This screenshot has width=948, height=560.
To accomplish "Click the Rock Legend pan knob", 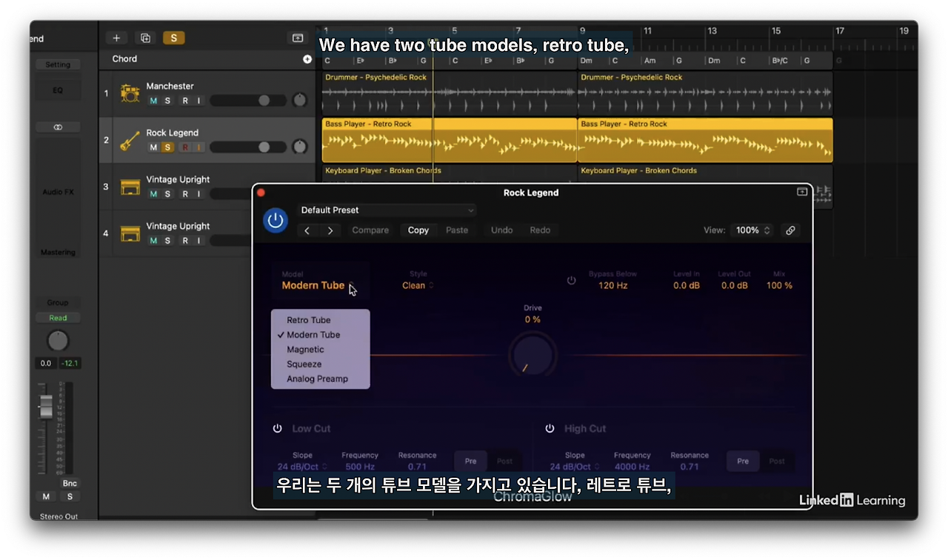I will (299, 147).
